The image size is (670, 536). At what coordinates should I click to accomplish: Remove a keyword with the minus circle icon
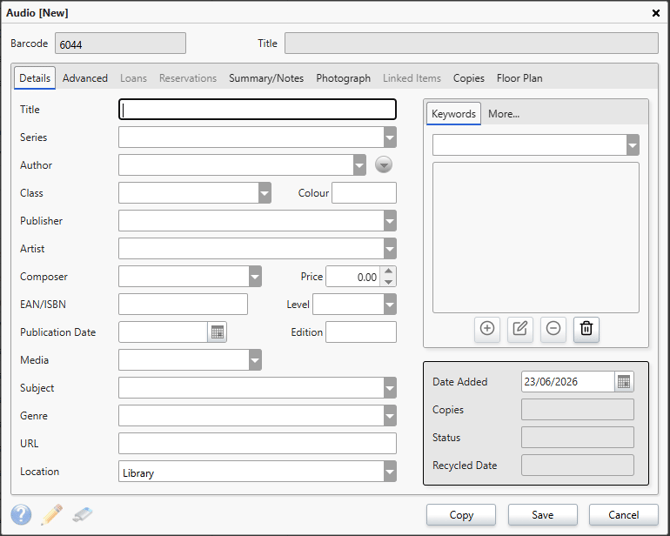click(x=553, y=329)
